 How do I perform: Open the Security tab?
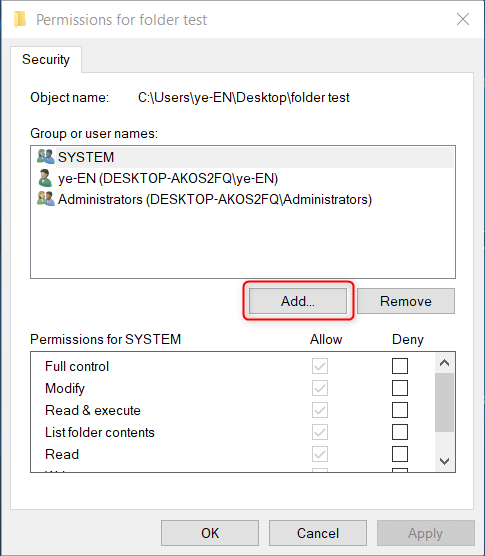(x=46, y=59)
